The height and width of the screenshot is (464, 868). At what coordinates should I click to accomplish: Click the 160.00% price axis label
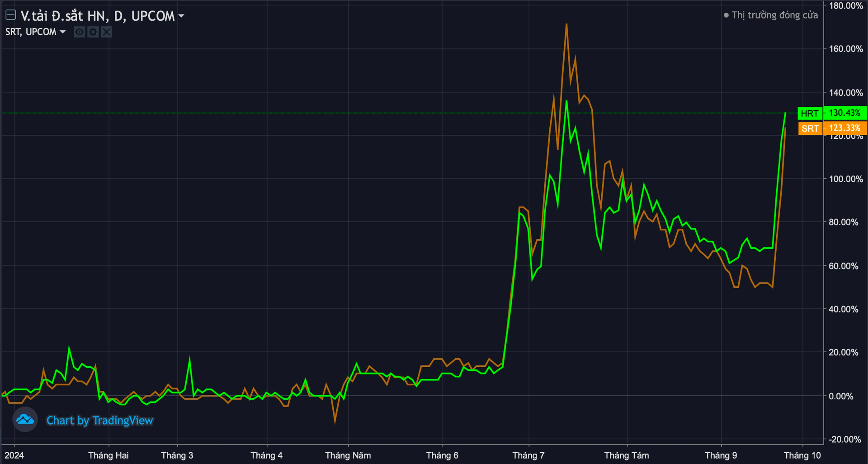(x=846, y=49)
